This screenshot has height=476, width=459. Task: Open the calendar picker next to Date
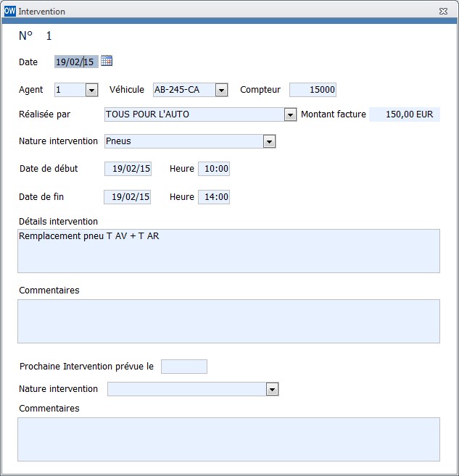pos(107,61)
